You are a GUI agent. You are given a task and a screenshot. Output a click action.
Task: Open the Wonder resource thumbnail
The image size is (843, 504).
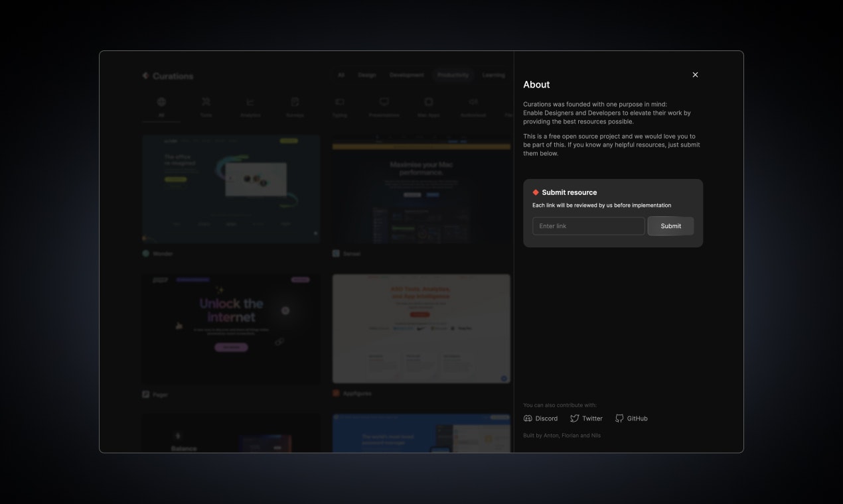point(231,189)
